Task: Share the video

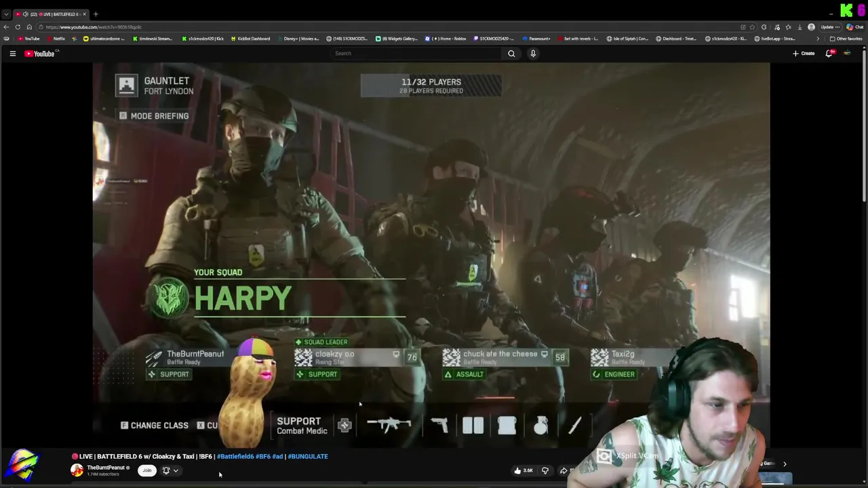Action: (564, 470)
